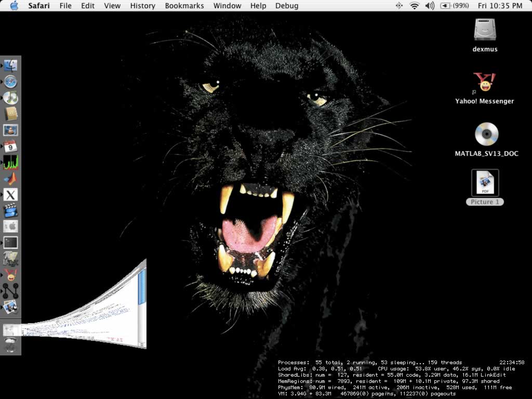
Task: Open Finder from the dock
Action: coord(10,65)
